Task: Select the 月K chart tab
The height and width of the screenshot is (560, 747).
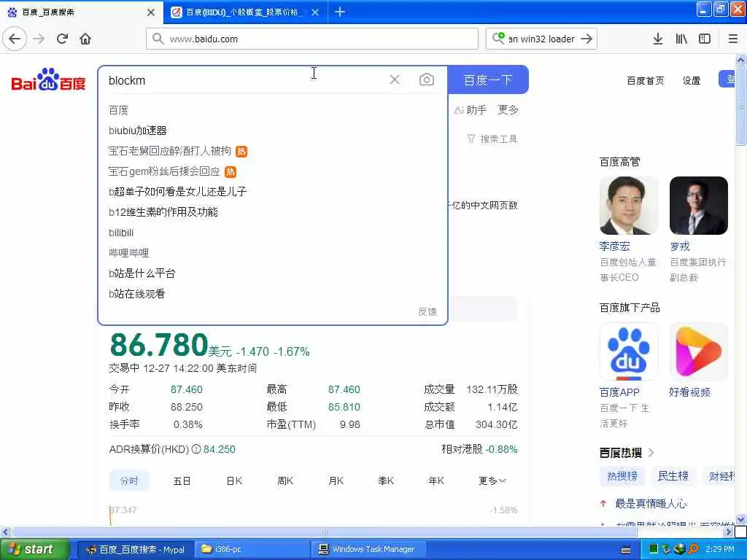Action: point(336,481)
